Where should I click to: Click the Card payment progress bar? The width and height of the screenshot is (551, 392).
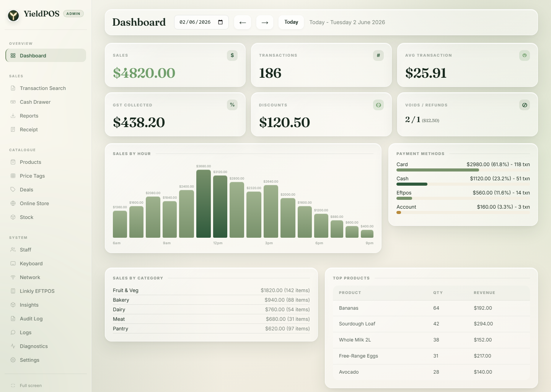(463, 170)
